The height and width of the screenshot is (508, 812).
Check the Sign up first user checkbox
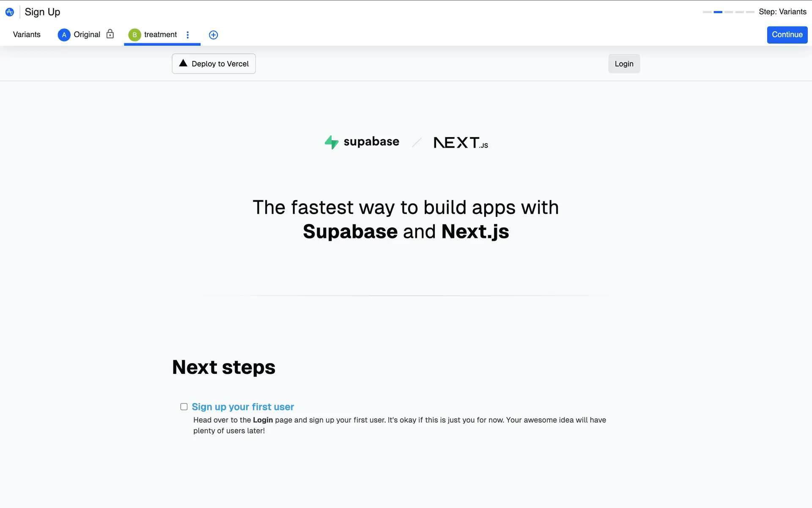(184, 407)
